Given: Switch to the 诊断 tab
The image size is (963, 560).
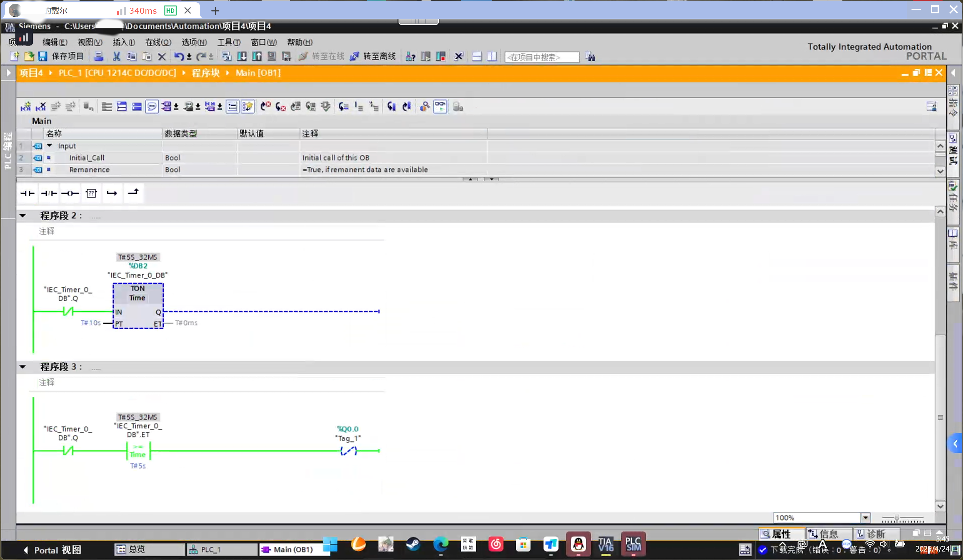Looking at the screenshot, I should click(x=875, y=534).
